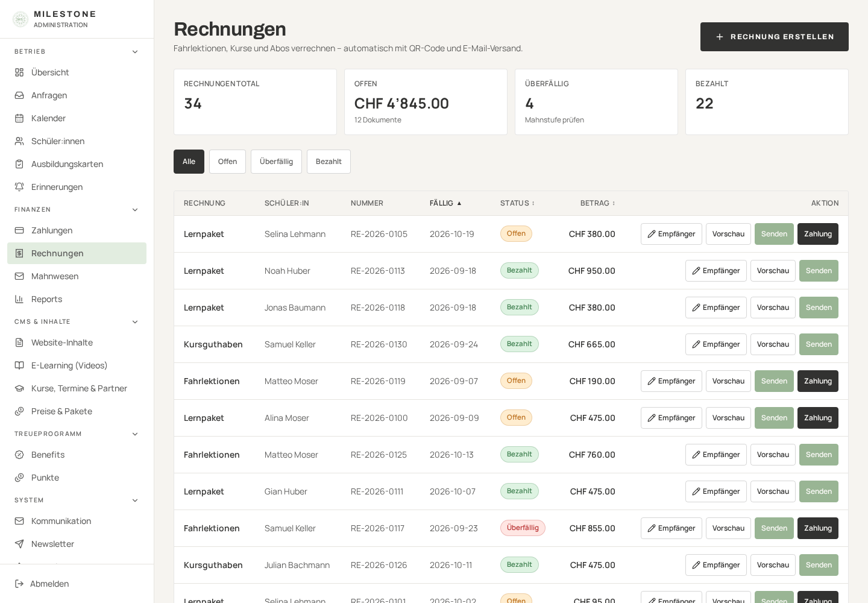This screenshot has width=868, height=603.
Task: Open Schüler:innen people icon
Action: (x=19, y=141)
